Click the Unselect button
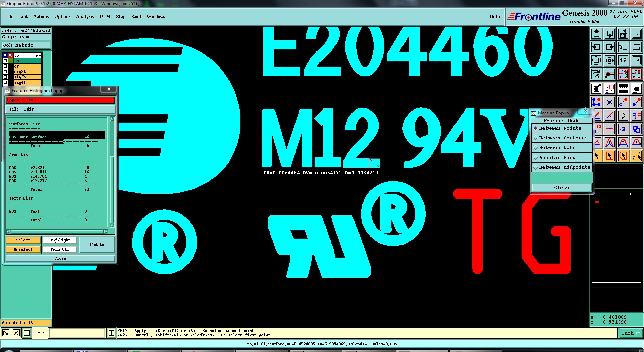Viewport: 644px width, 352px height. (x=23, y=249)
